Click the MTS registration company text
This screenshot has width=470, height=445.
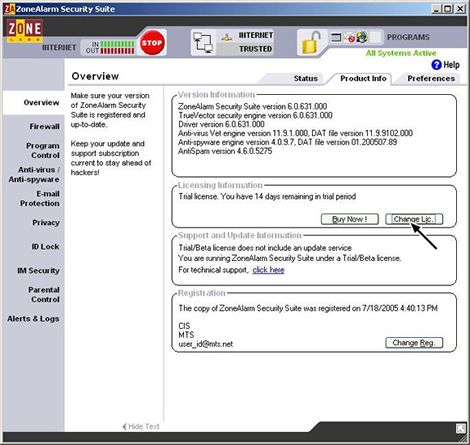click(186, 335)
